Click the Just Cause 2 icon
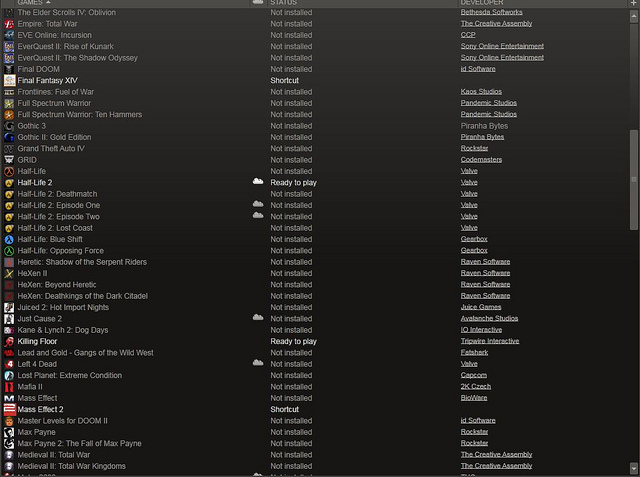 tap(9, 319)
